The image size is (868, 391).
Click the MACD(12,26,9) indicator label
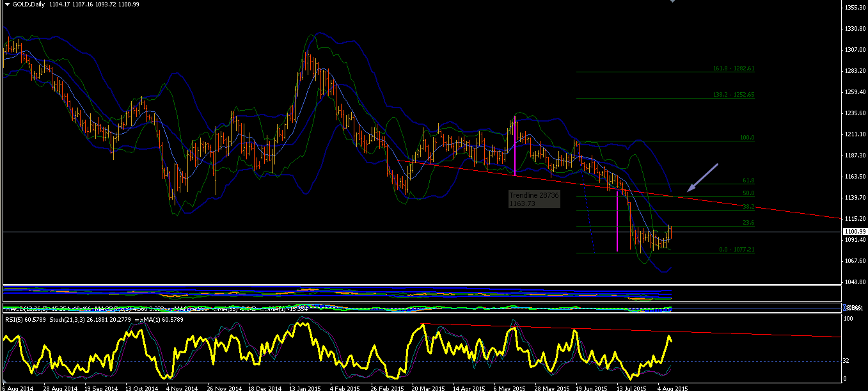(26, 309)
